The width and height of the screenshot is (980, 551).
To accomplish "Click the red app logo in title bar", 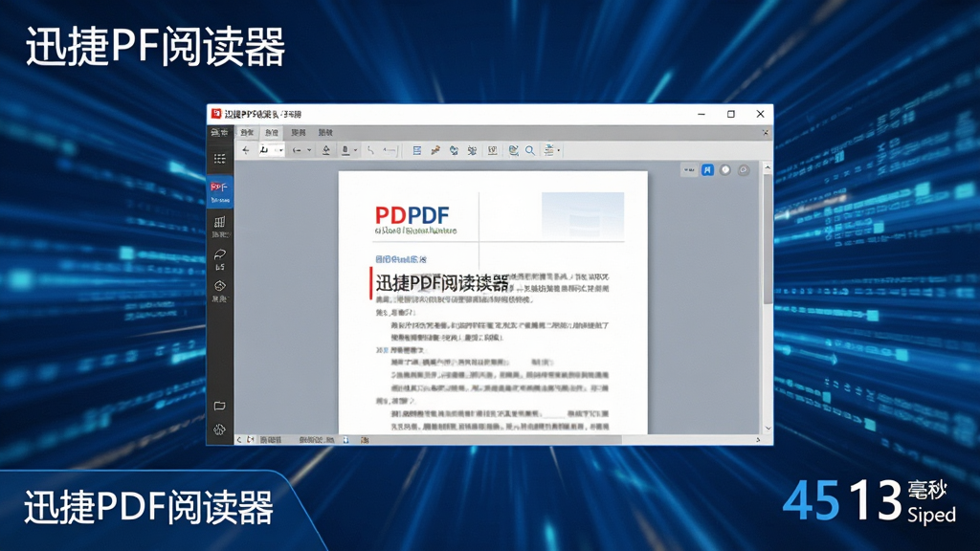I will pyautogui.click(x=216, y=114).
